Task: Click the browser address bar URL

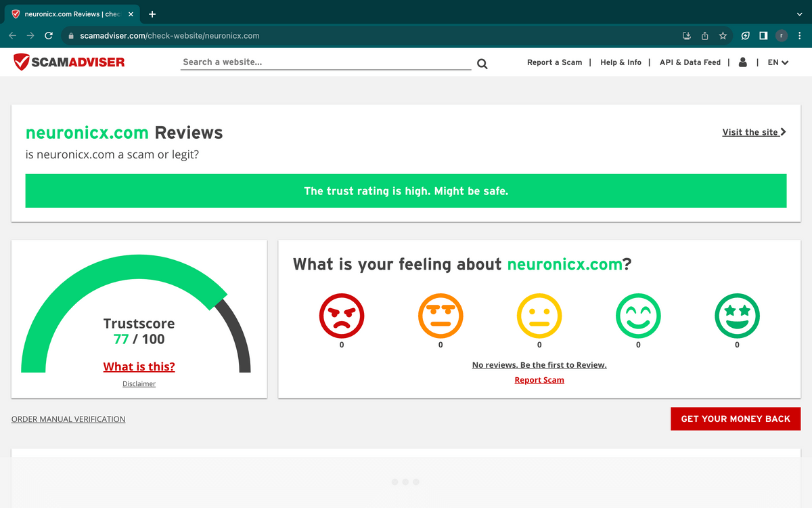Action: [x=170, y=36]
